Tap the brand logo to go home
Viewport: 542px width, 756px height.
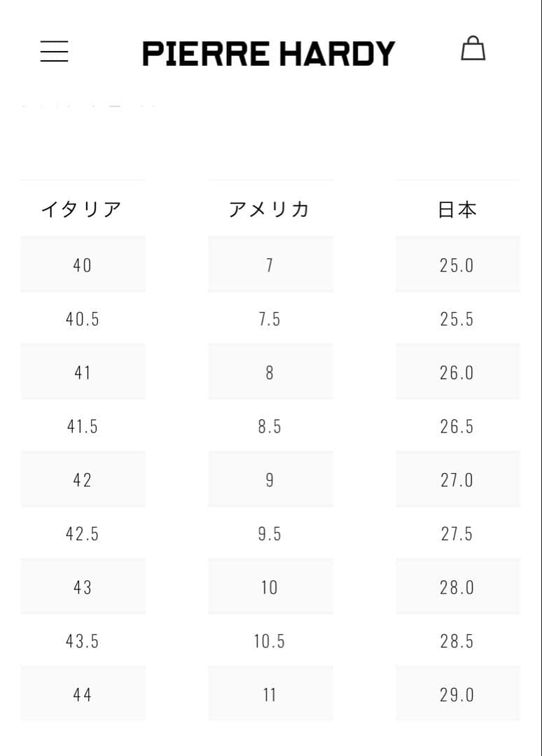(x=270, y=51)
